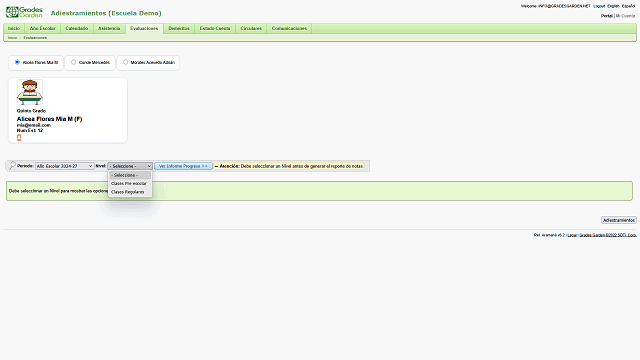This screenshot has height=360, width=640.
Task: Open the Comunicaciones tab
Action: 289,28
